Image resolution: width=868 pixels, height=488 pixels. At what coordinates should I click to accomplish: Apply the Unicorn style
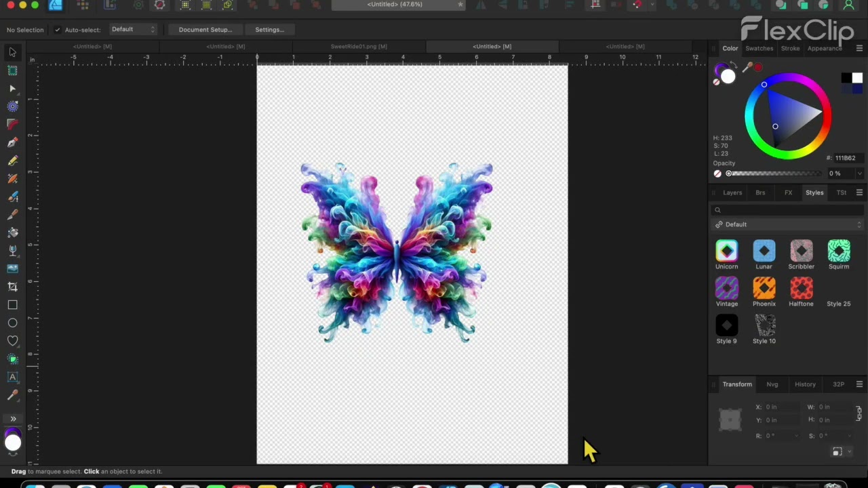[x=726, y=251]
